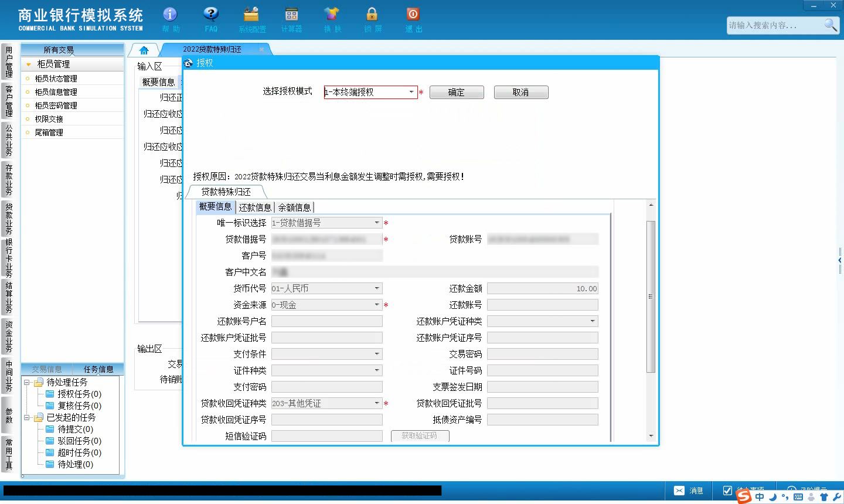Open 权限交接 menu item

point(49,119)
